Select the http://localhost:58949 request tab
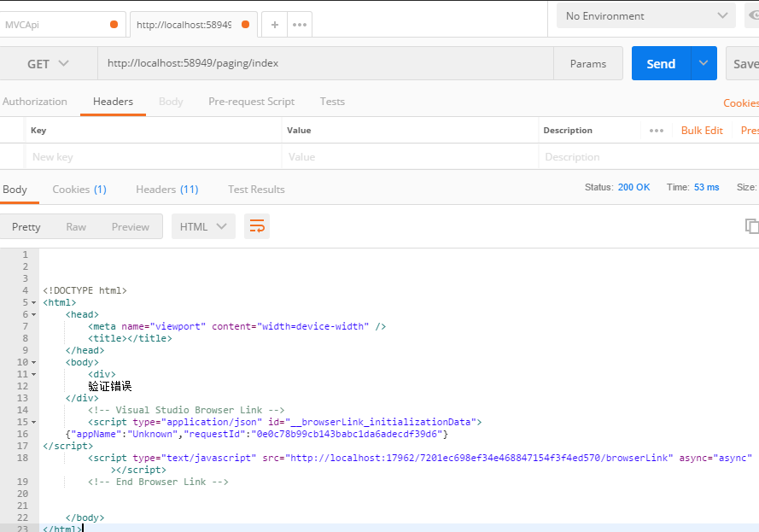This screenshot has width=759, height=532. pyautogui.click(x=193, y=25)
